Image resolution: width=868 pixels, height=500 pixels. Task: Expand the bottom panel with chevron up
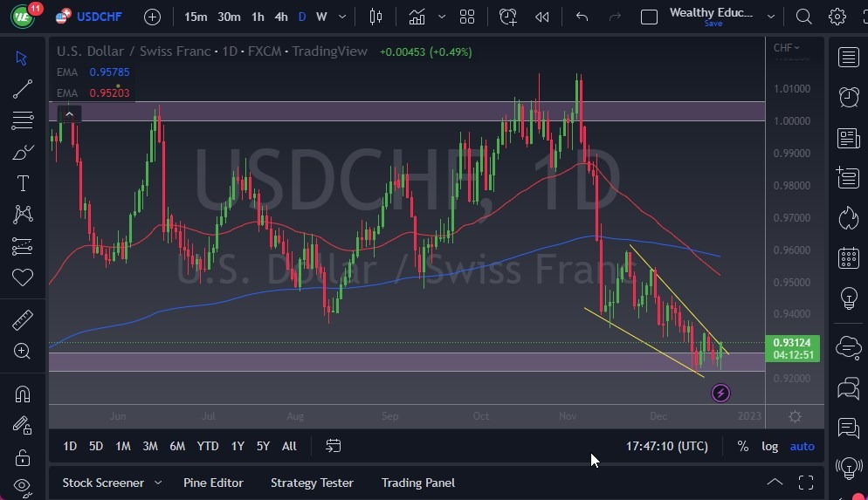tap(775, 483)
